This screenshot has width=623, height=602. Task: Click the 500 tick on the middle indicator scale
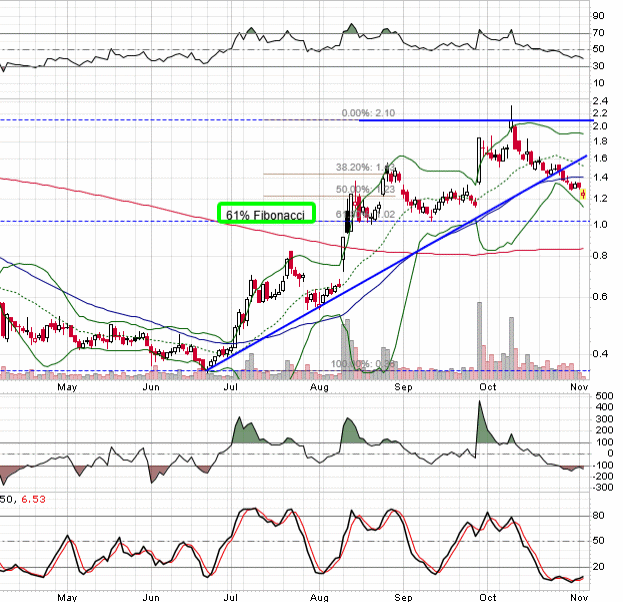pos(602,397)
